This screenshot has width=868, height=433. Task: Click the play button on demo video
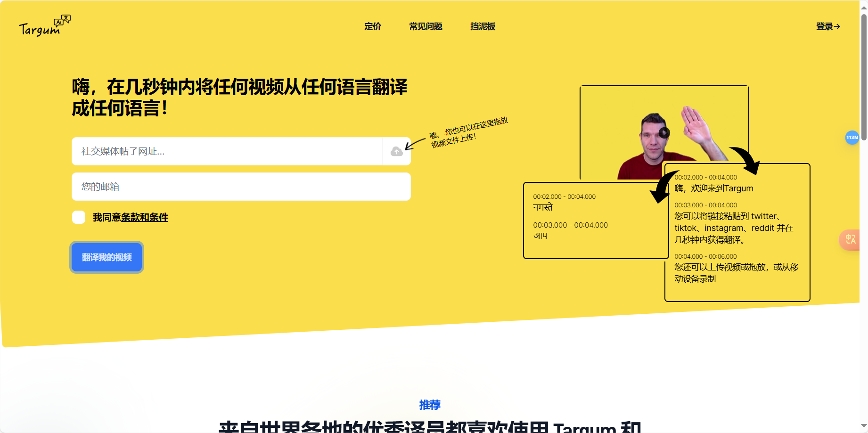664,132
